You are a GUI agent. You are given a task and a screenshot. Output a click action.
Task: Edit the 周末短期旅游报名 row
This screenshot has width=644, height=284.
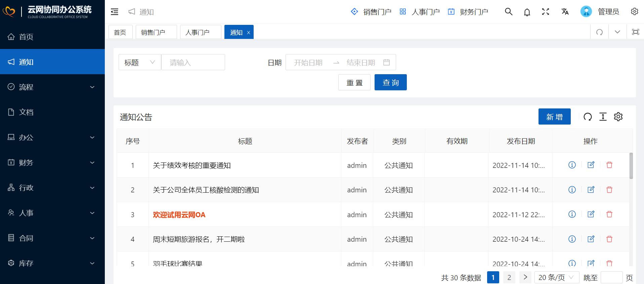coord(591,239)
